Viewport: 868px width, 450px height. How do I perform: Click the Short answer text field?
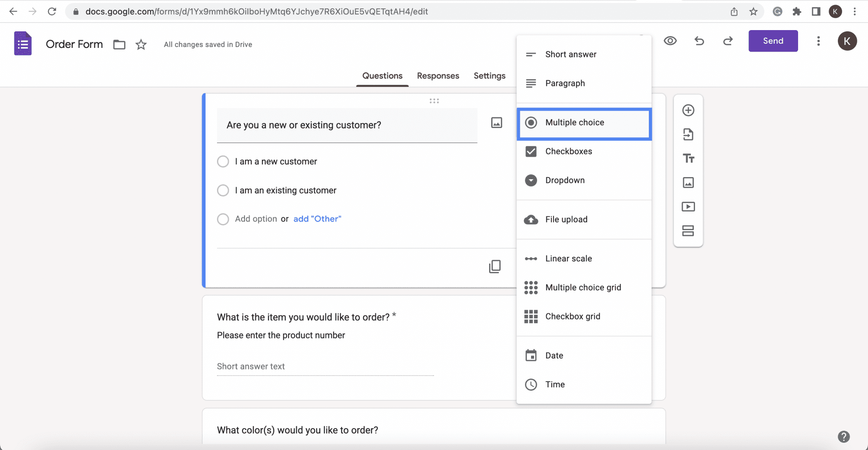coord(325,367)
